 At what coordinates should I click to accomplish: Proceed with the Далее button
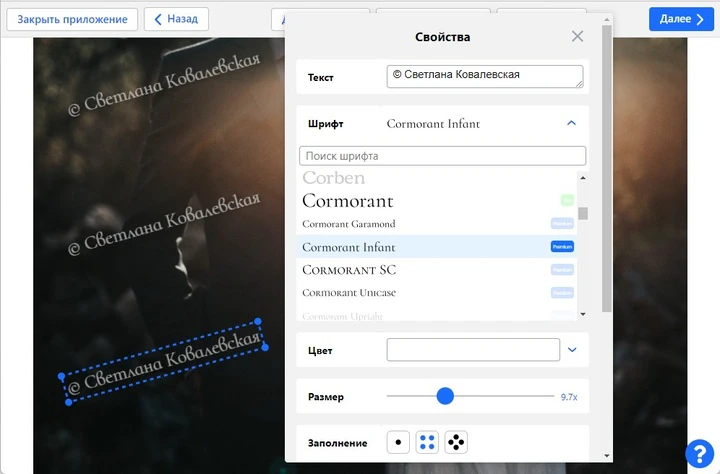click(x=681, y=19)
